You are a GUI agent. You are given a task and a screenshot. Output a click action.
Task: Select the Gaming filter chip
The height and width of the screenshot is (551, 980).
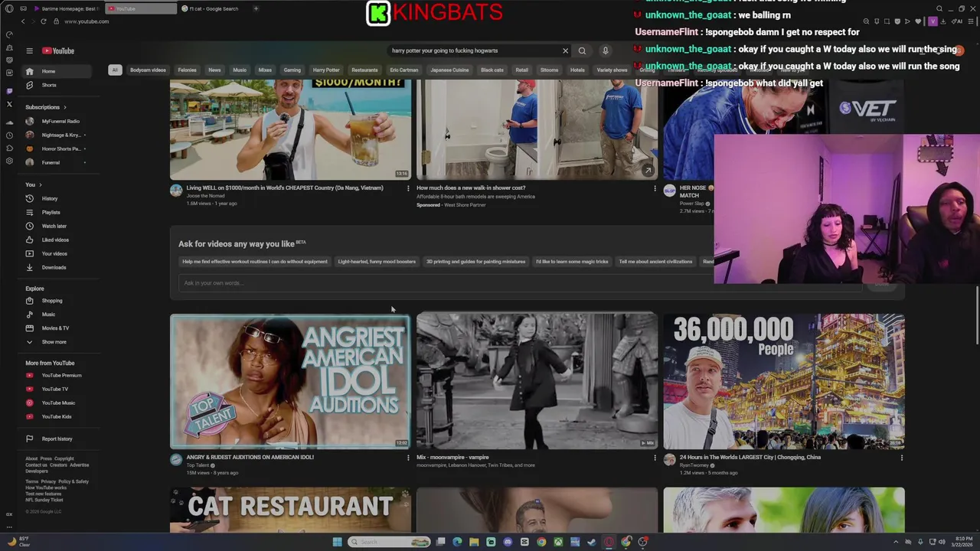pyautogui.click(x=292, y=70)
